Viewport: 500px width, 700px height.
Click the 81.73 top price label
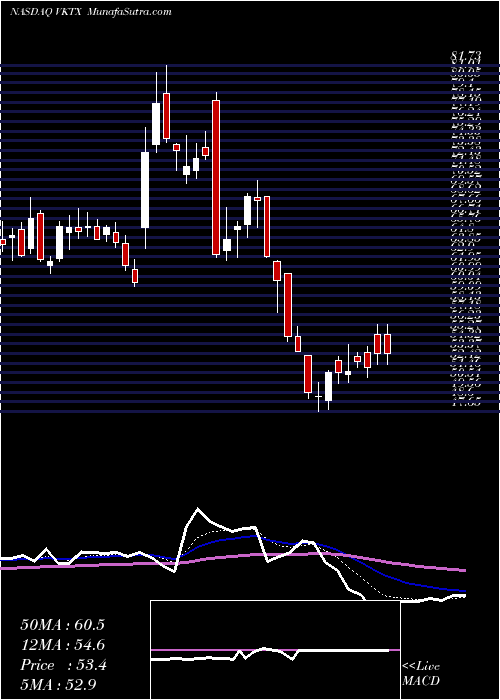pyautogui.click(x=467, y=55)
